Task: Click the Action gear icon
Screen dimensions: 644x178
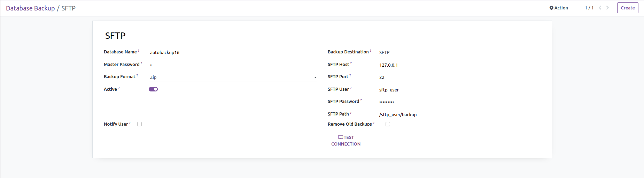Action: click(x=551, y=8)
